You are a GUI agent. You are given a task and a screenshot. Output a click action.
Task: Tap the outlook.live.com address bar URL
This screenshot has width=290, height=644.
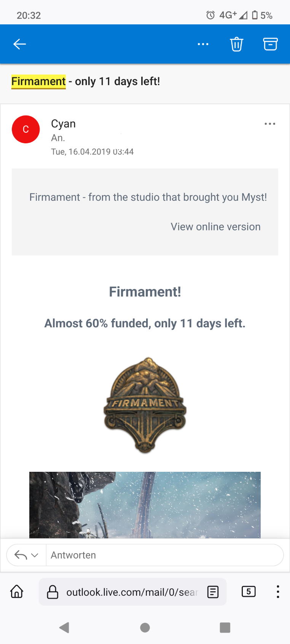pos(132,592)
